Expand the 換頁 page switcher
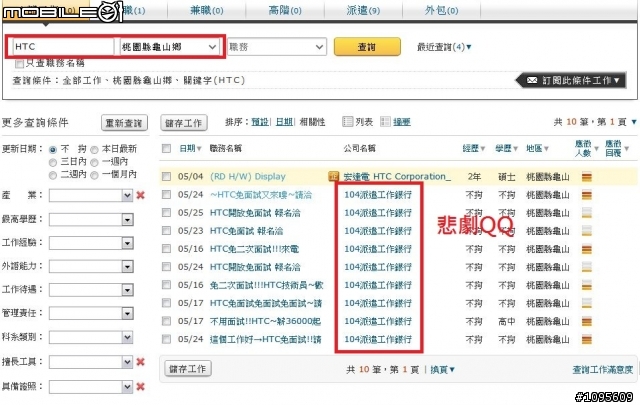The height and width of the screenshot is (405, 640). click(x=442, y=369)
